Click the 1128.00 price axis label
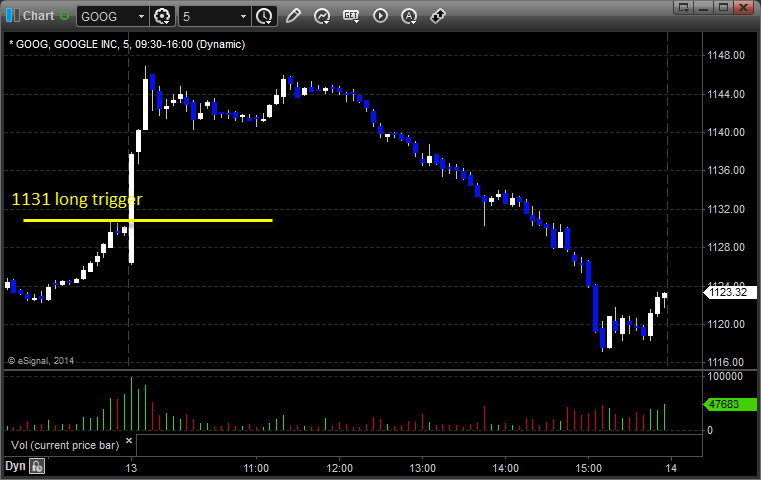The width and height of the screenshot is (761, 480). click(726, 247)
